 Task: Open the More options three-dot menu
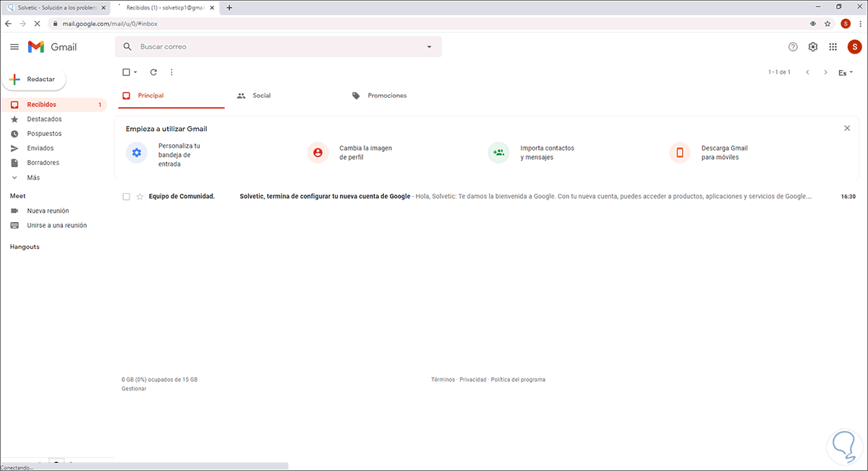(171, 72)
